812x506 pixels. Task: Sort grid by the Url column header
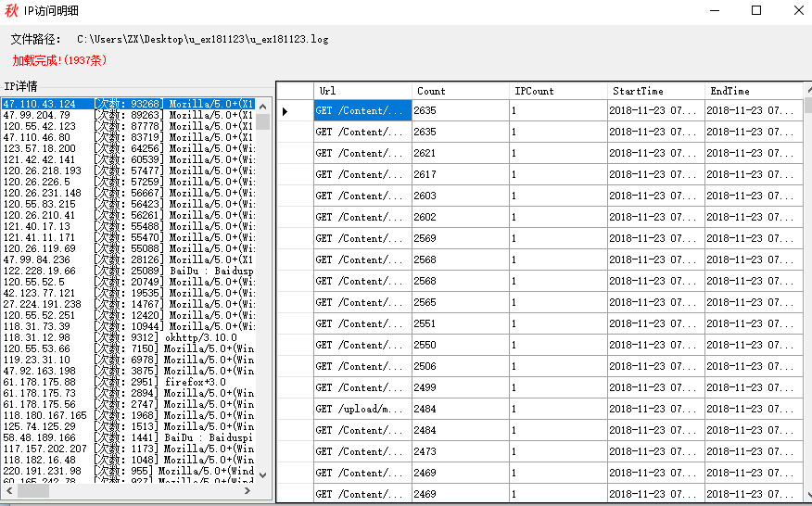[x=362, y=91]
